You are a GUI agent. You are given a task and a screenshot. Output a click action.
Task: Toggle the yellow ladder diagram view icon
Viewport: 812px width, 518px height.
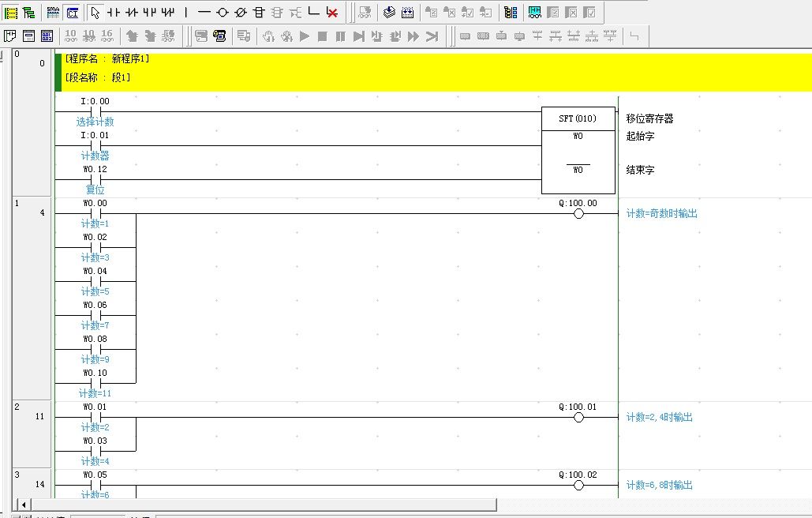10,13
